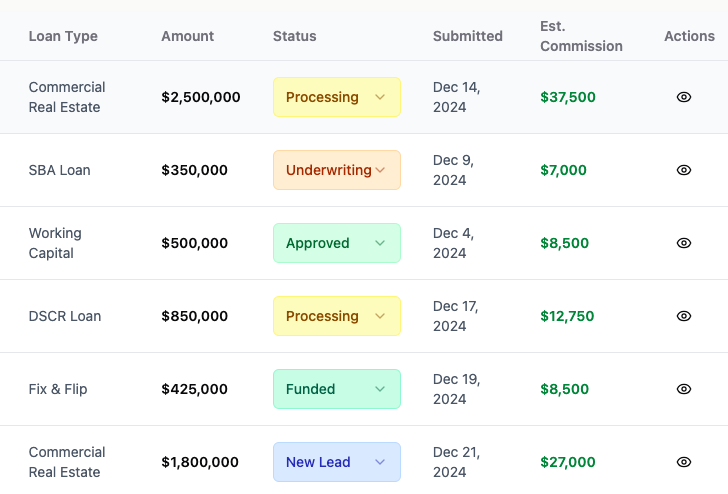Click the eye icon for Working Capital
Viewport: 728px width, 494px height.
click(684, 243)
